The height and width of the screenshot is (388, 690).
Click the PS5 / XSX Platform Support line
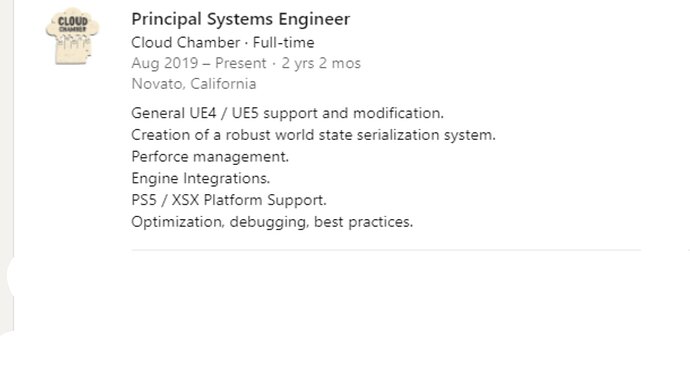coord(229,200)
